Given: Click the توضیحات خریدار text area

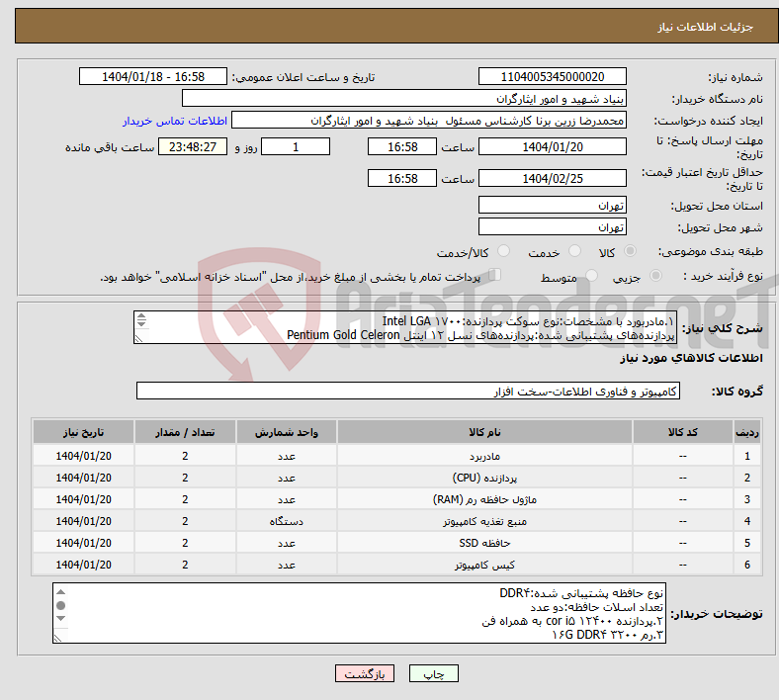Looking at the screenshot, I should coord(359,613).
